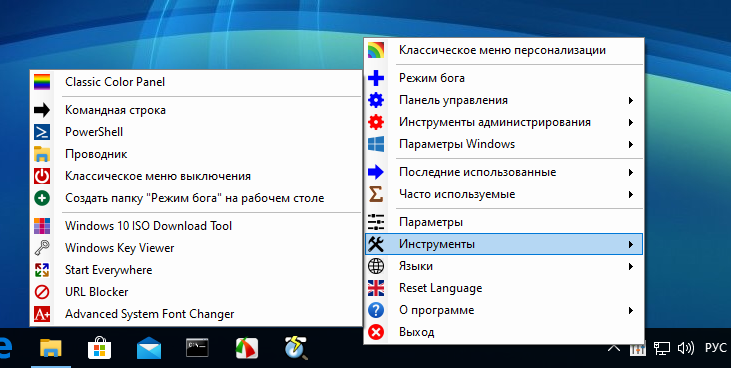Viewport: 731px width, 368px height.
Task: Open Microsoft Store from the taskbar
Action: pyautogui.click(x=99, y=348)
